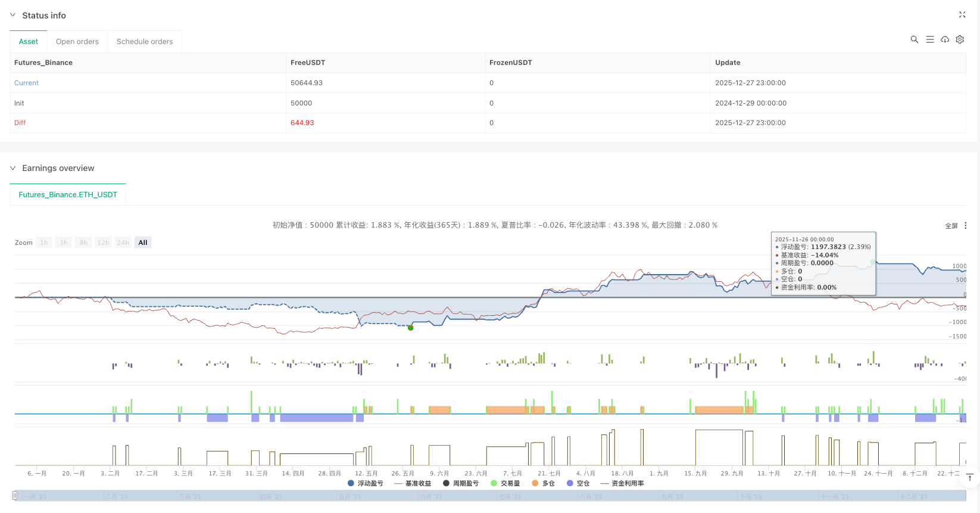Toggle 浮动盈亏 series in legend
Image resolution: width=980 pixels, height=513 pixels.
pyautogui.click(x=365, y=483)
